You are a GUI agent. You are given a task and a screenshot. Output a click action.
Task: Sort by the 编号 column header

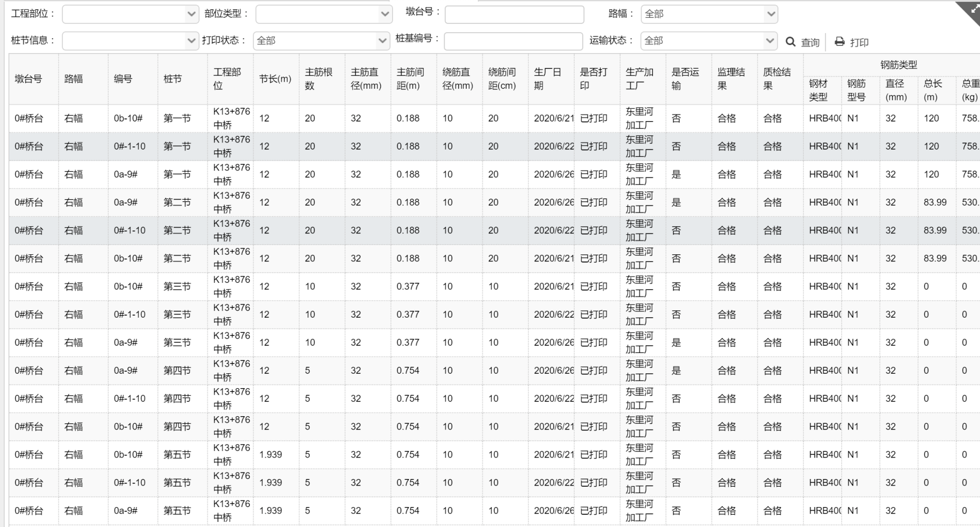click(123, 79)
